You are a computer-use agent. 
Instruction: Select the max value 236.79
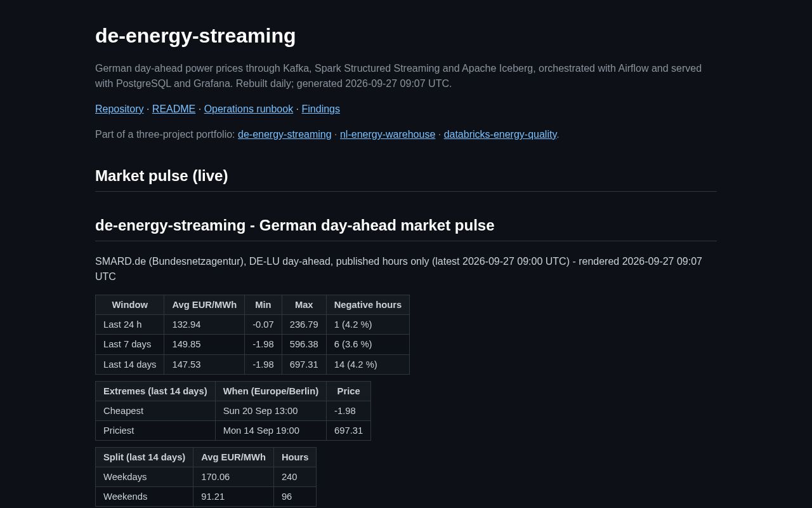[x=304, y=324]
